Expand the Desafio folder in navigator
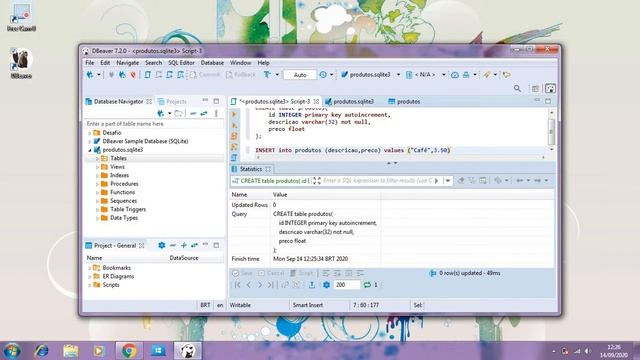Screen dimensions: 640x360 coord(89,133)
